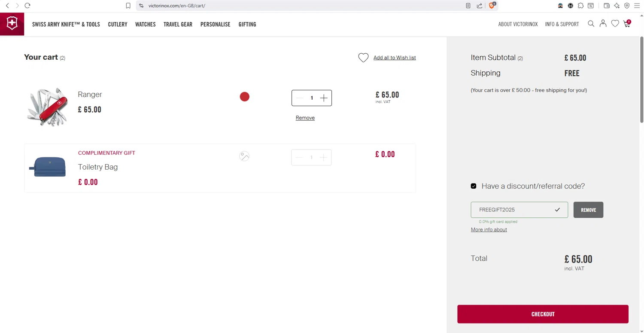Open the Ranger product name link
The image size is (644, 333).
pos(90,95)
